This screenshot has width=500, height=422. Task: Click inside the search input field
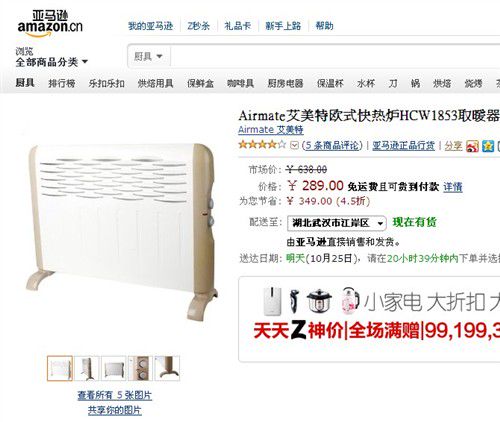click(335, 56)
